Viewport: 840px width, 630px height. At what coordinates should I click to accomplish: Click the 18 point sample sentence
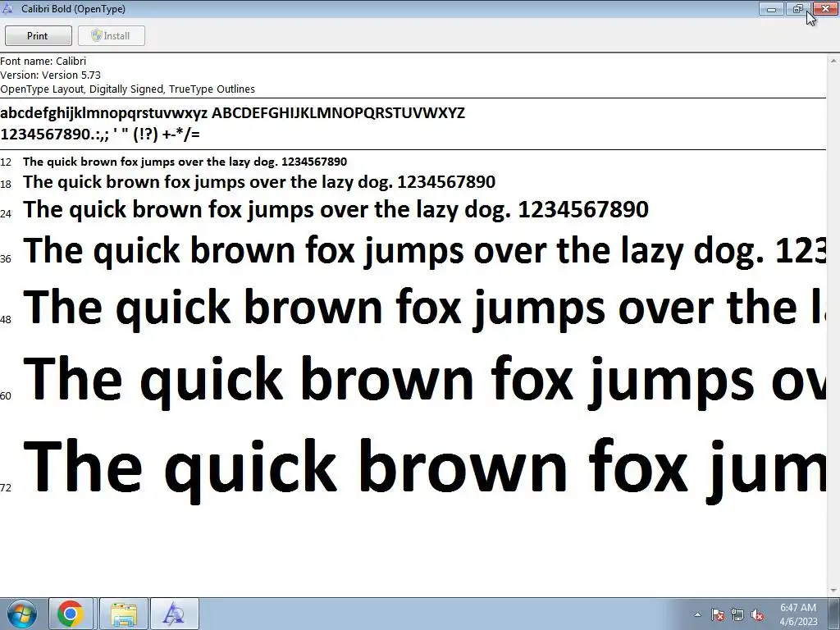pyautogui.click(x=259, y=183)
